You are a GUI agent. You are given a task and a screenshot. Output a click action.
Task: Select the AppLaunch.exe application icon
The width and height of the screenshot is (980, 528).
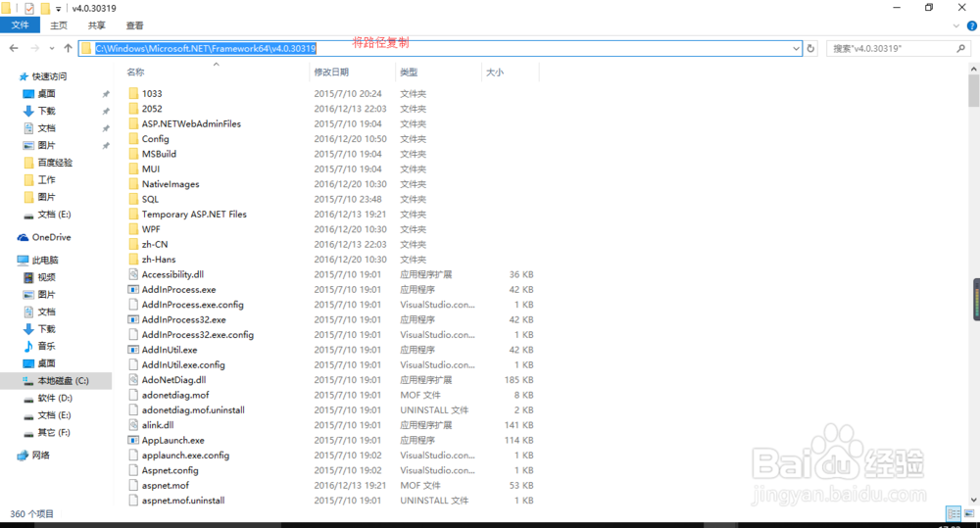(133, 441)
